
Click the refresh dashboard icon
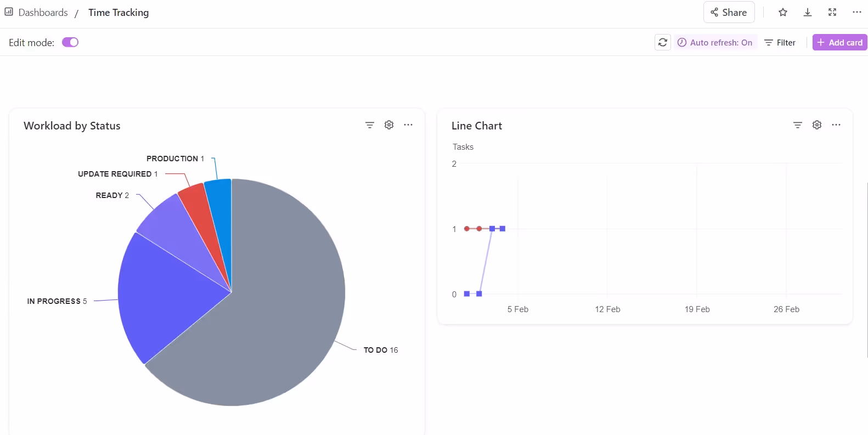662,42
